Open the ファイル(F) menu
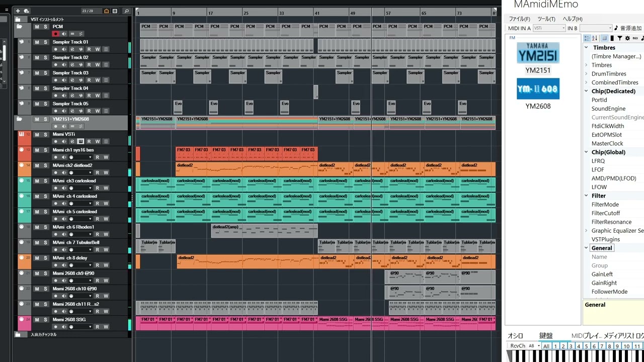This screenshot has height=362, width=644. (x=519, y=19)
